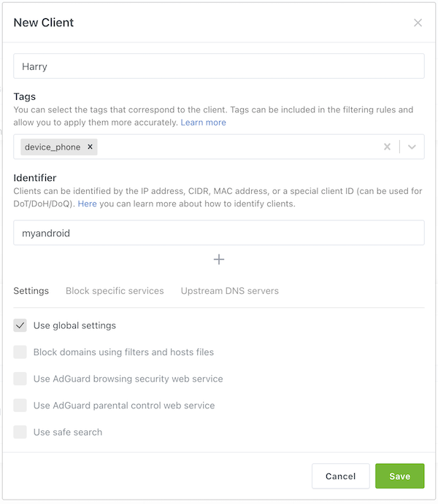Open the Learn more link about tags
This screenshot has height=504, width=438.
(x=203, y=123)
